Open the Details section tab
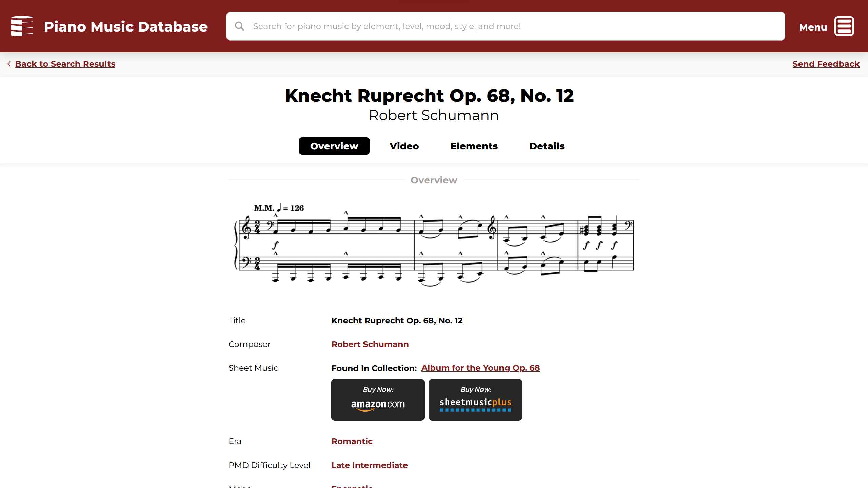Viewport: 868px width, 488px height. pos(547,146)
